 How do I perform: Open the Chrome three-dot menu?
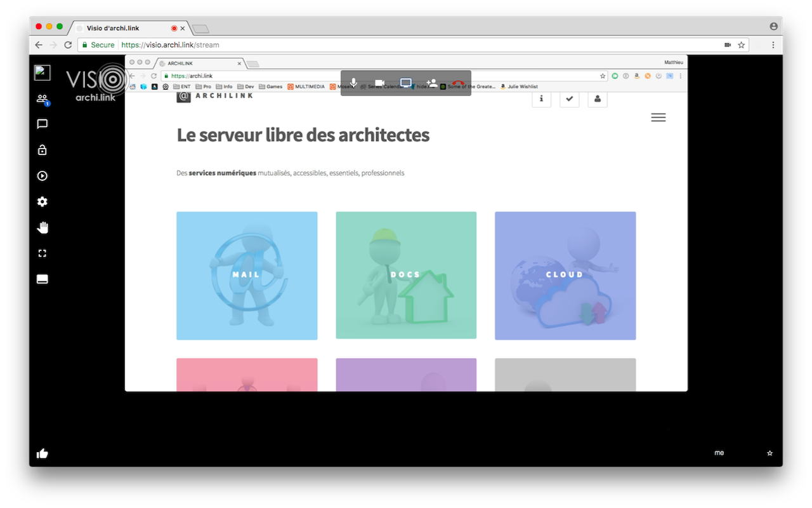click(773, 45)
